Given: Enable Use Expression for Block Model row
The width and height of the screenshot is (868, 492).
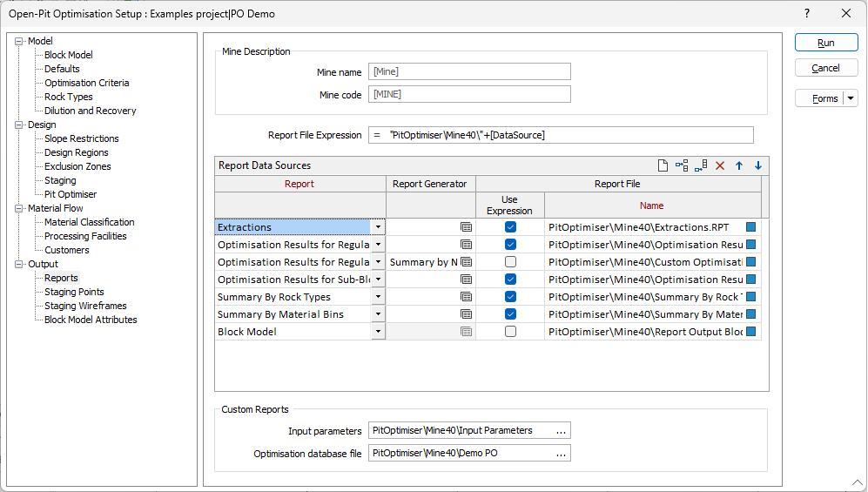Looking at the screenshot, I should (x=510, y=332).
